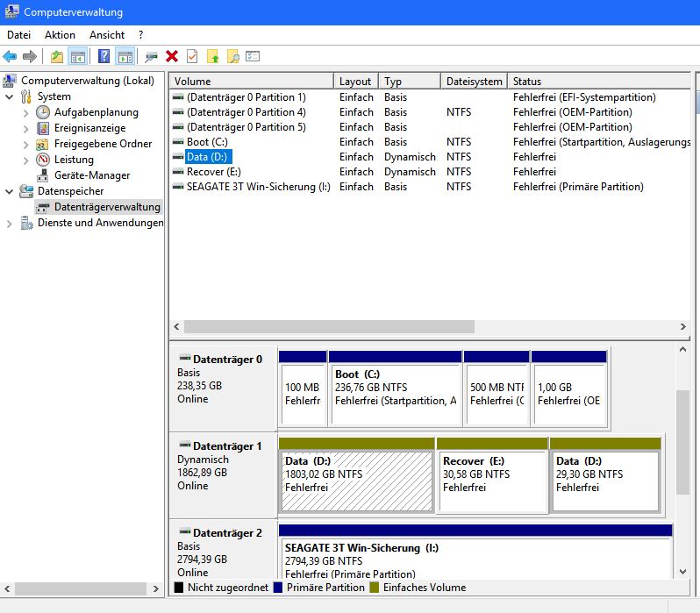700x613 pixels.
Task: Click the tree pane scroll right arrow
Action: point(156,589)
